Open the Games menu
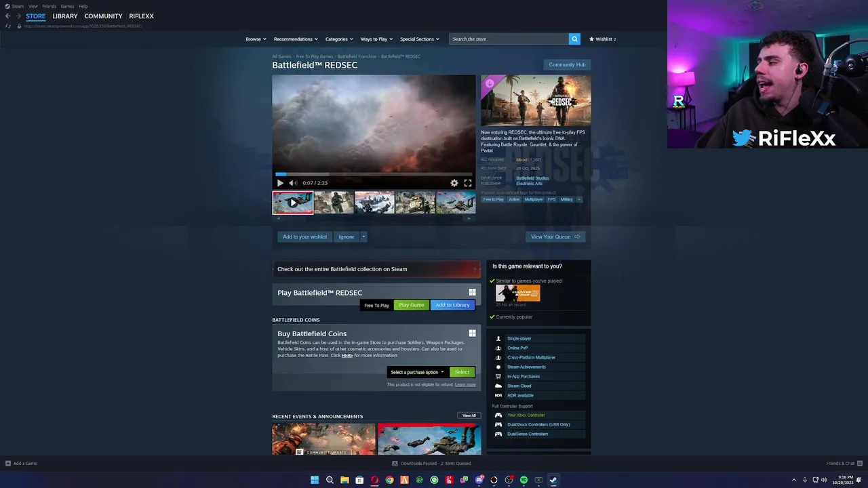Image resolution: width=868 pixels, height=488 pixels. pyautogui.click(x=67, y=6)
